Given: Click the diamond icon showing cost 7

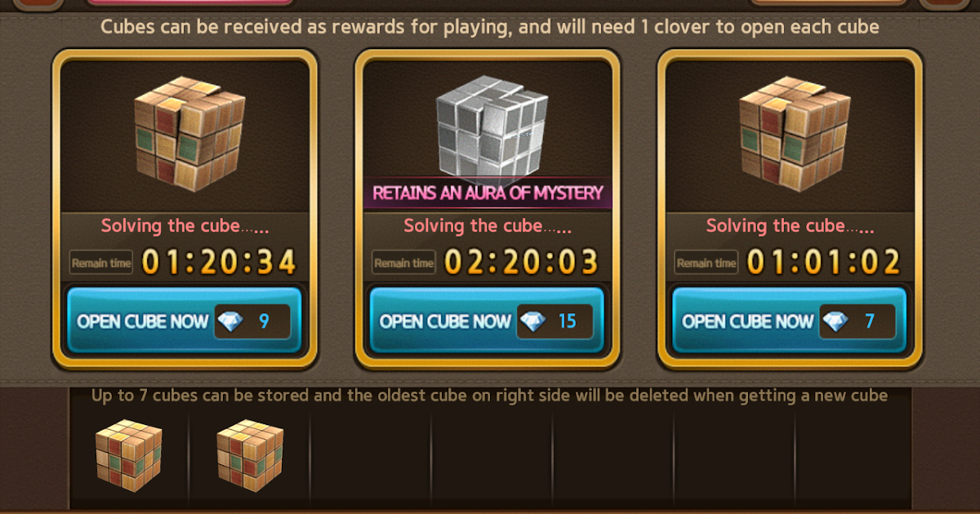Looking at the screenshot, I should click(x=835, y=321).
